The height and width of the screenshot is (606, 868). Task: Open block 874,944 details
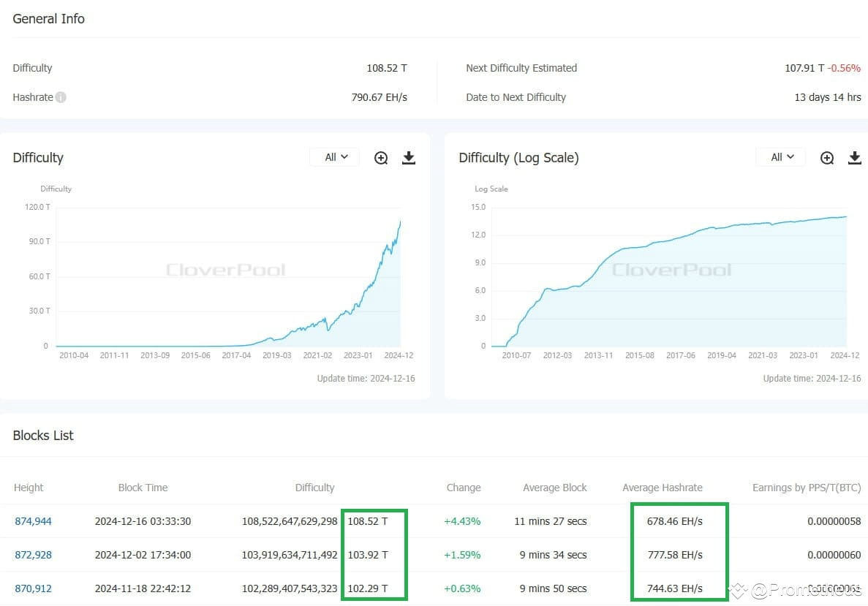pos(33,521)
